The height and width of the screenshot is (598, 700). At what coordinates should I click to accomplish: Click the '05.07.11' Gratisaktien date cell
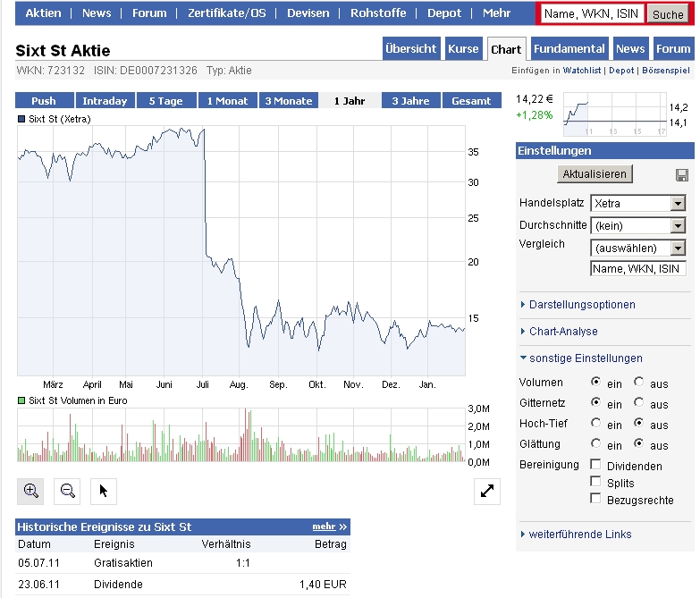pyautogui.click(x=38, y=563)
